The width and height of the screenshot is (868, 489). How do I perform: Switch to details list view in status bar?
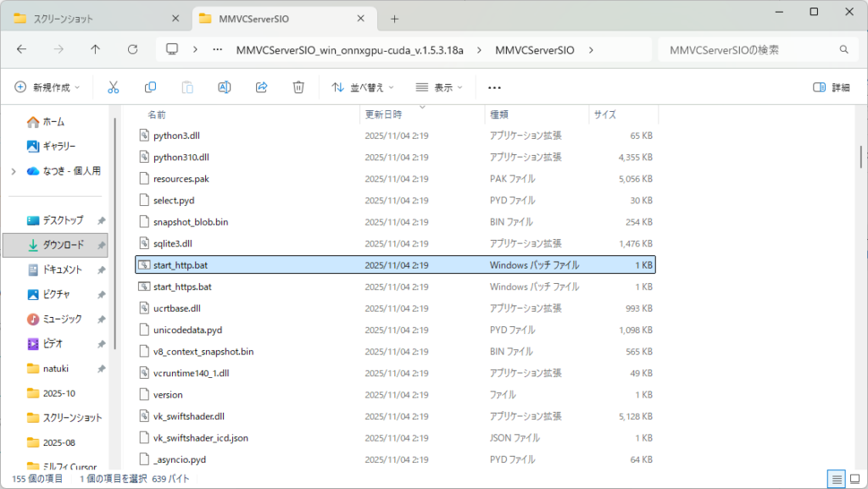837,479
